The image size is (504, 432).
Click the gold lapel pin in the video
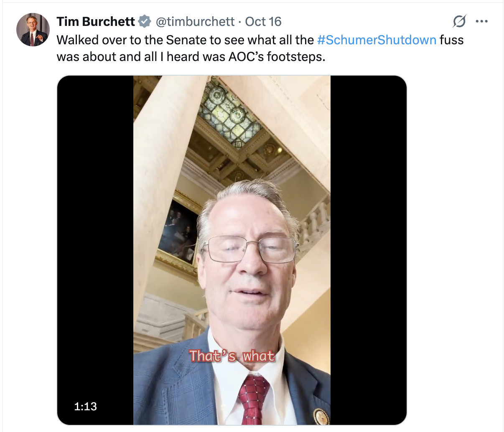pos(321,416)
